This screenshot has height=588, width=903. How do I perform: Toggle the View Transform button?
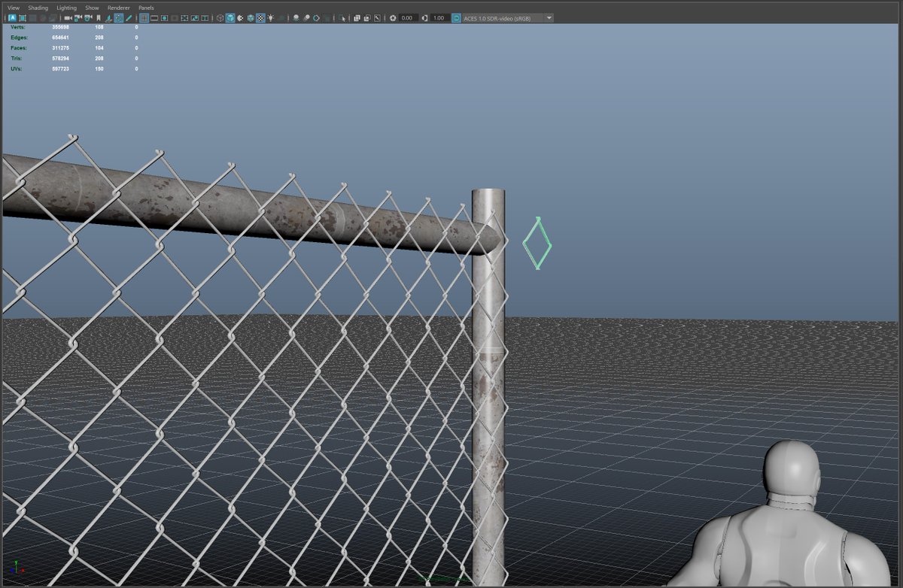coord(456,18)
